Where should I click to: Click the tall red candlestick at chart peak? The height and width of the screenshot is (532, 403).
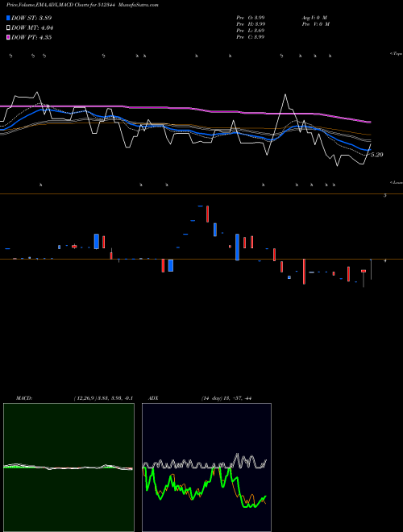[208, 214]
